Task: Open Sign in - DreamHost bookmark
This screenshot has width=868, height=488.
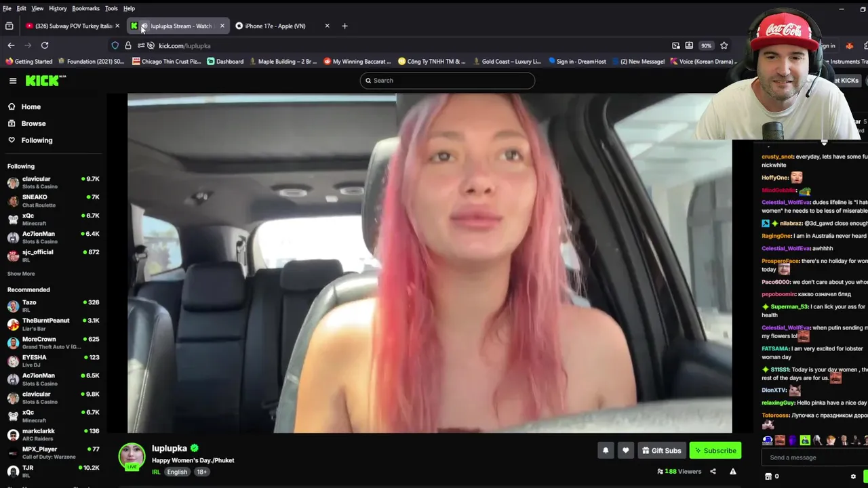Action: click(577, 62)
